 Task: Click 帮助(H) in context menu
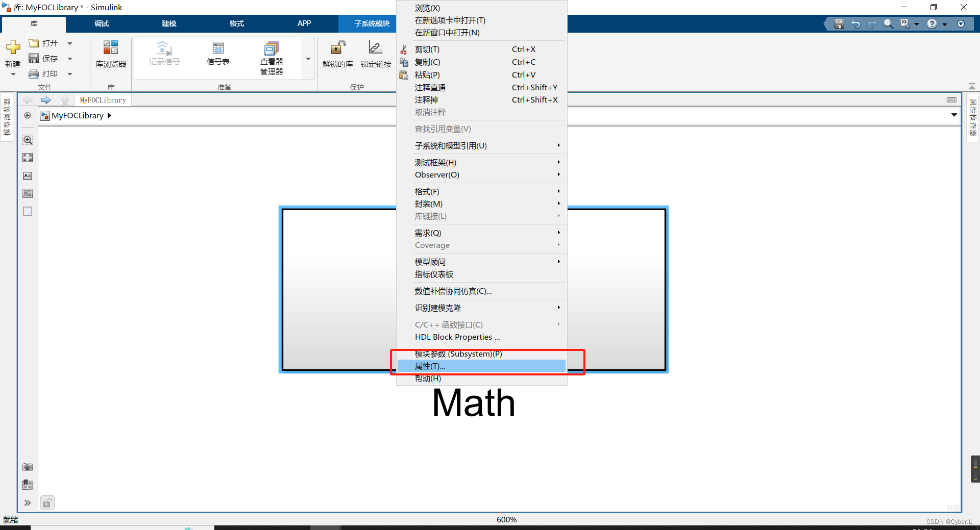[x=481, y=378]
